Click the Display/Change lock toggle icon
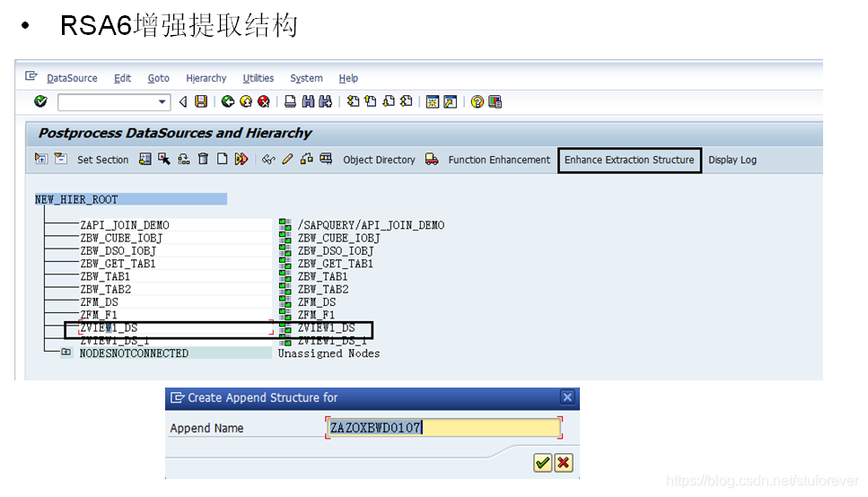The height and width of the screenshot is (497, 868). coord(307,160)
